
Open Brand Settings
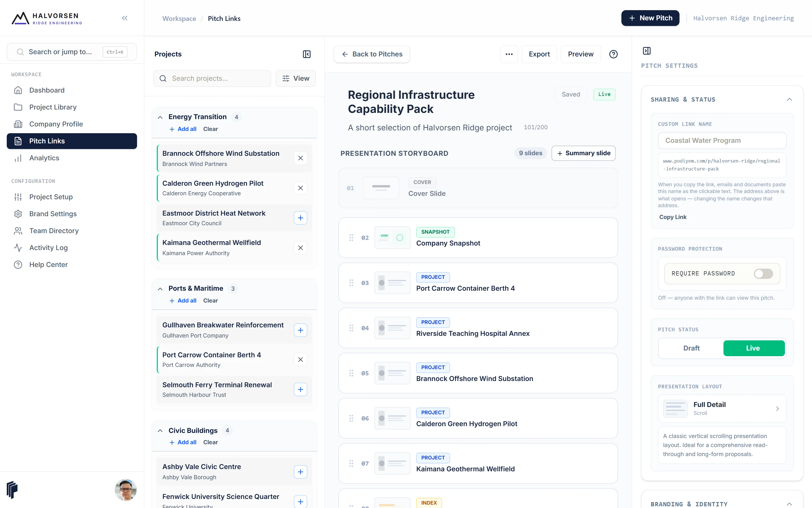[x=72, y=214]
